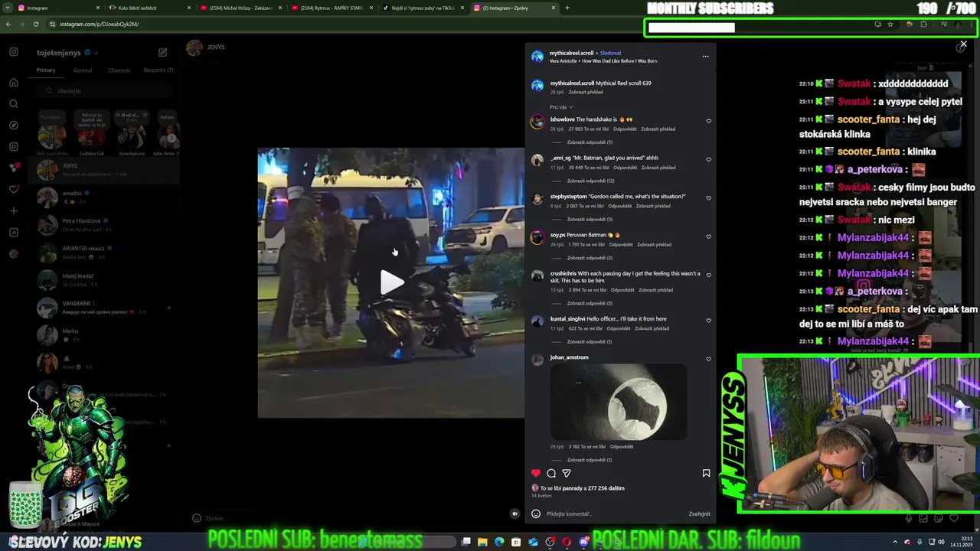This screenshot has height=551, width=980.
Task: Open Matěj Bradáč conversation
Action: tap(103, 280)
